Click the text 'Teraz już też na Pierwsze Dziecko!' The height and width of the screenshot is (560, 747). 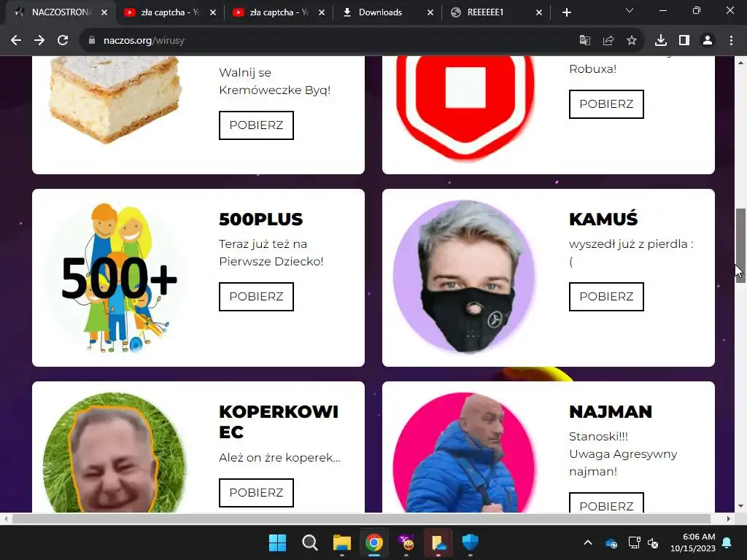click(271, 253)
